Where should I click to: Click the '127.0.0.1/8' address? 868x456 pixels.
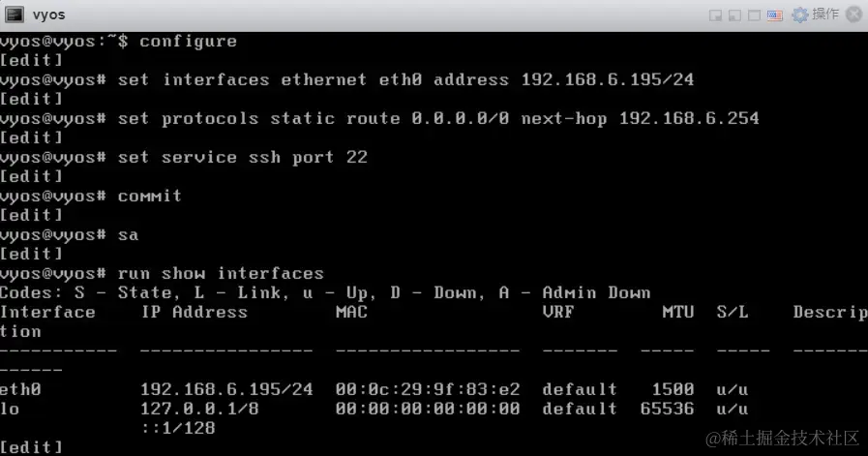[x=199, y=409]
